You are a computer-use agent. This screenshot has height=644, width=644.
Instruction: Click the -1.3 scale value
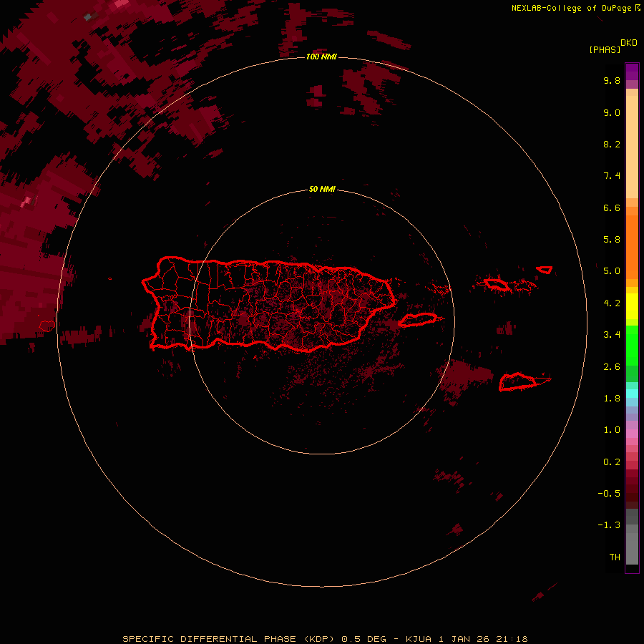(609, 525)
